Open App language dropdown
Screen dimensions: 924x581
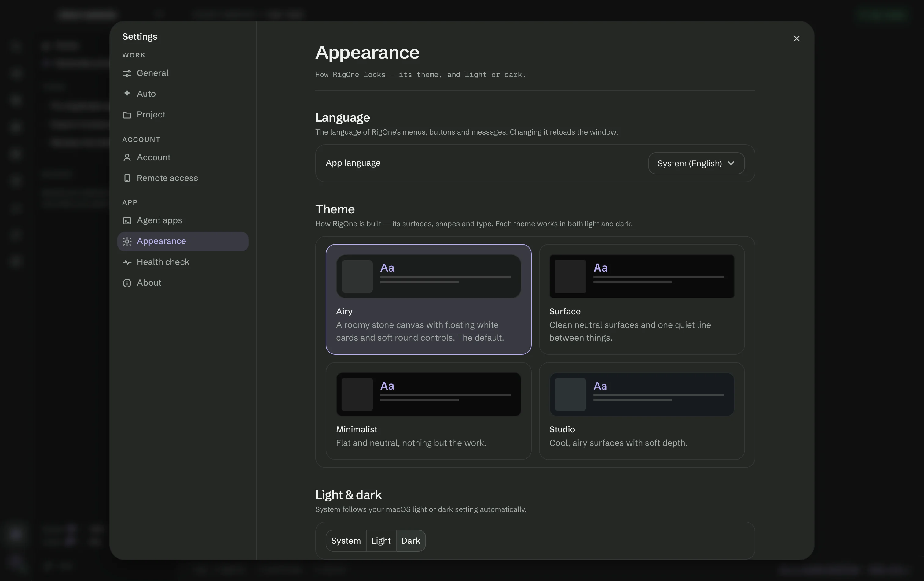(x=696, y=163)
